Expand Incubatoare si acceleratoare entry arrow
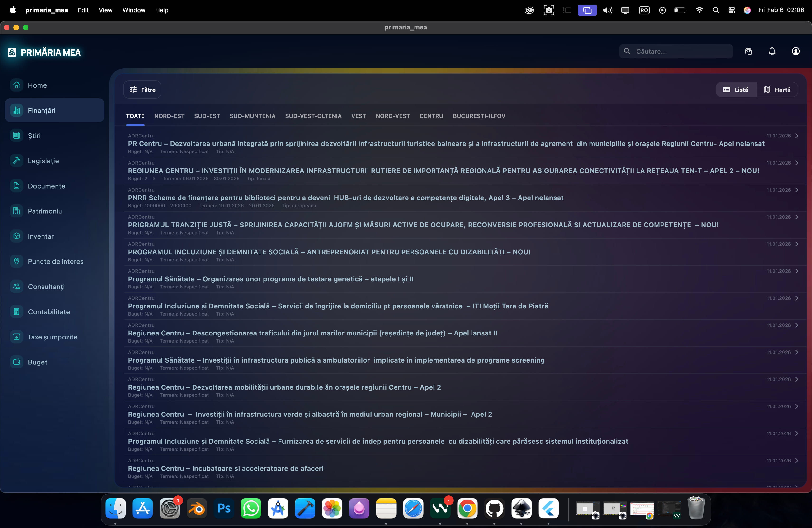This screenshot has height=528, width=812. (796, 461)
